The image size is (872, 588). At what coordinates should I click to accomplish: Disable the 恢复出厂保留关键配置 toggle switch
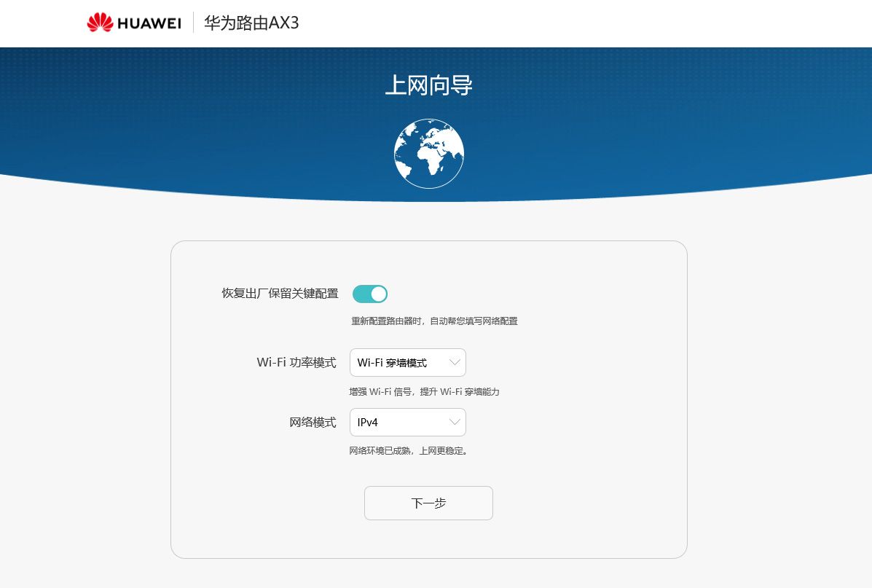coord(370,294)
